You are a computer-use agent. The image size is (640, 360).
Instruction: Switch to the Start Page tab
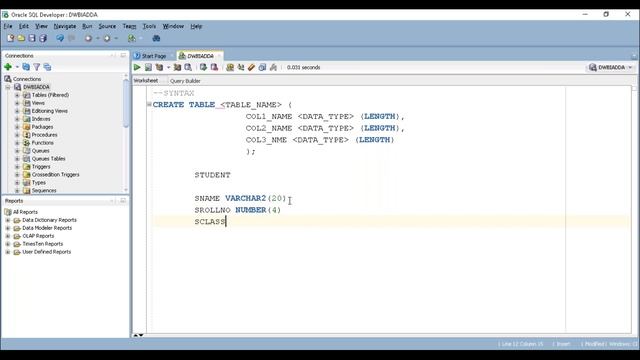[153, 56]
